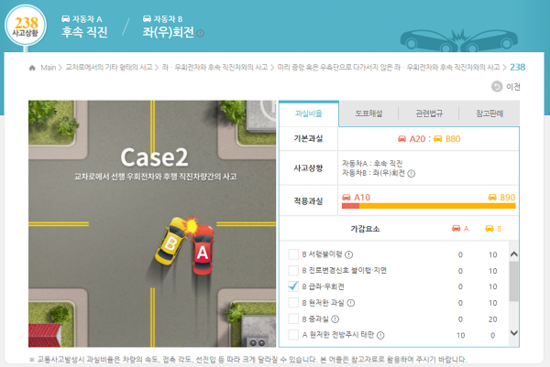Open 좌·우회전차와 후속 직진차와의 사고 breadcrumb link
This screenshot has height=367, width=550.
pos(215,67)
